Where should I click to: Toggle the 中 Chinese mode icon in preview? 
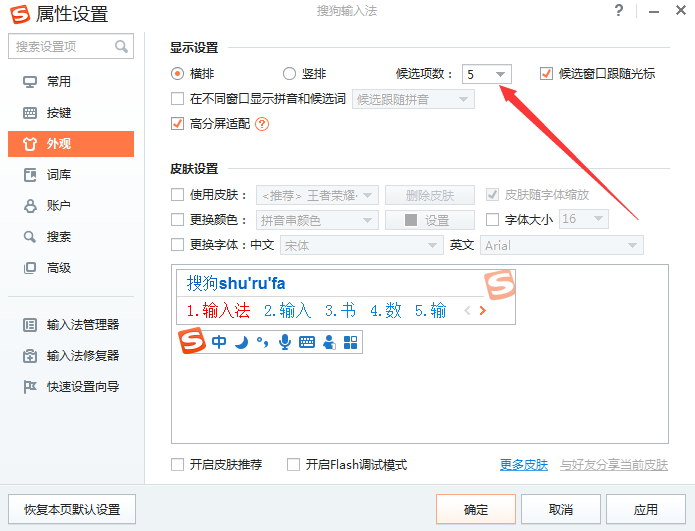tap(219, 342)
